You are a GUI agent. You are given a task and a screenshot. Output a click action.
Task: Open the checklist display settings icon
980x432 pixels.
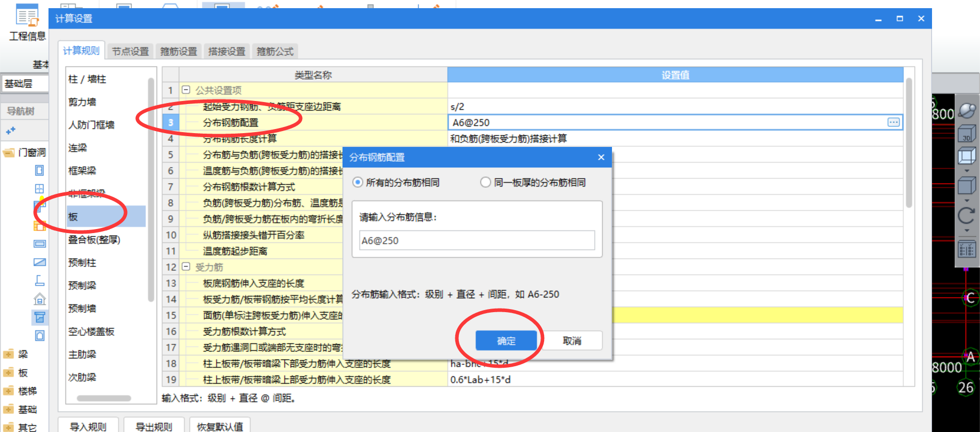(x=966, y=250)
